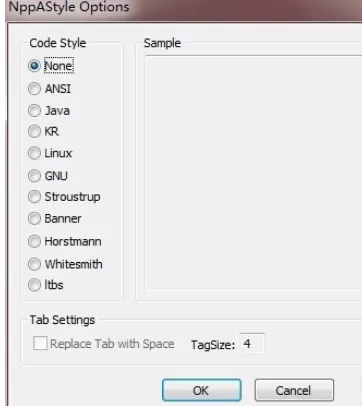
Task: Click inside the Sample preview area
Action: [x=254, y=173]
